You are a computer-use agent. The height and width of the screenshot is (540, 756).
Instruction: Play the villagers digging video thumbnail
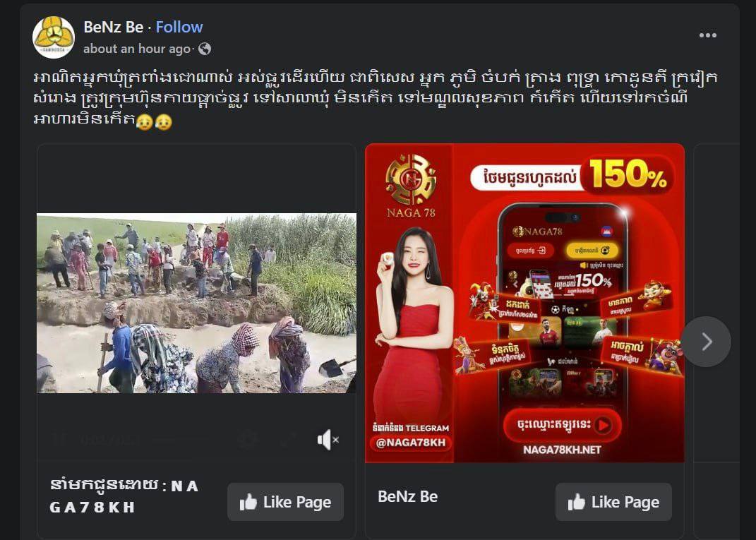point(197,304)
